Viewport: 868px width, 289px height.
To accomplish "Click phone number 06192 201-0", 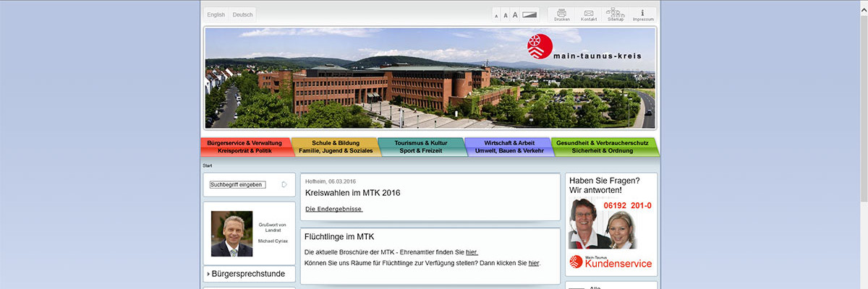I will pyautogui.click(x=626, y=206).
